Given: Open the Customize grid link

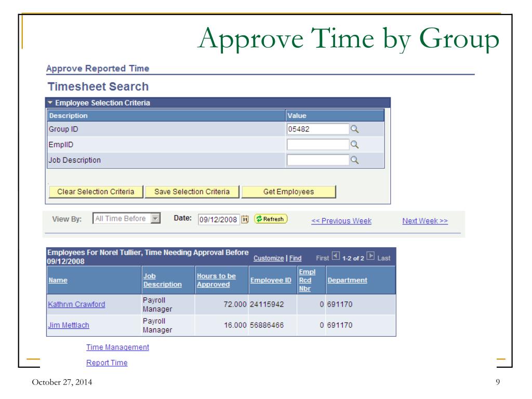Looking at the screenshot, I should point(269,258).
